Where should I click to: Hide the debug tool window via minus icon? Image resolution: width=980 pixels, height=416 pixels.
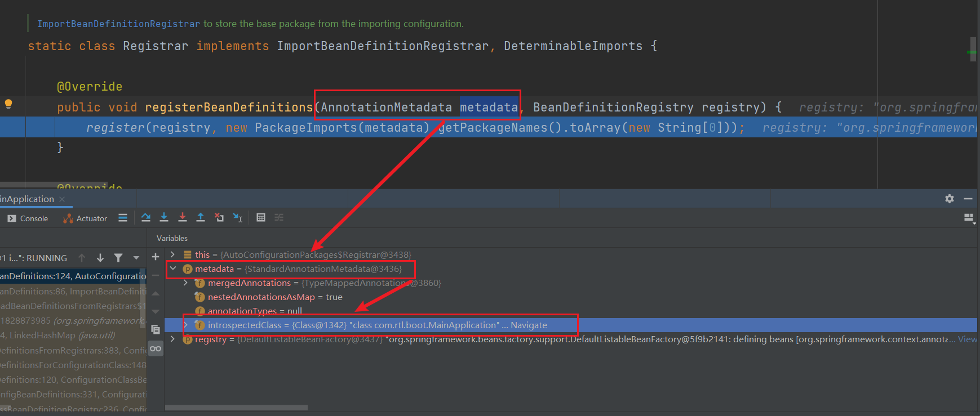point(968,199)
